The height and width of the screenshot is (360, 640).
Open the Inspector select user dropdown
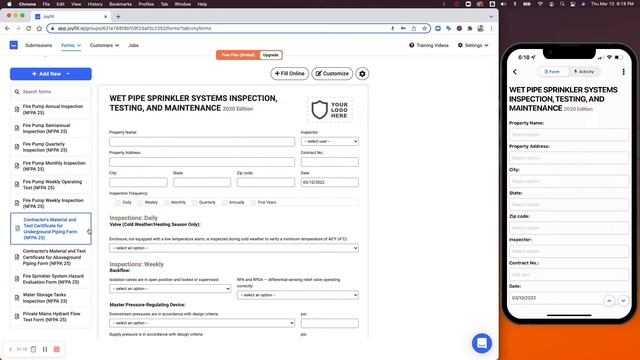(330, 141)
